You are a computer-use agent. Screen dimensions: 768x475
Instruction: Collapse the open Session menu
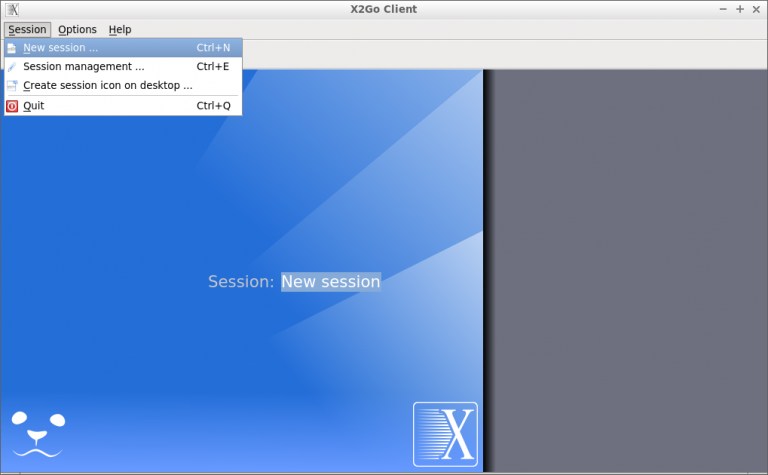pos(27,30)
